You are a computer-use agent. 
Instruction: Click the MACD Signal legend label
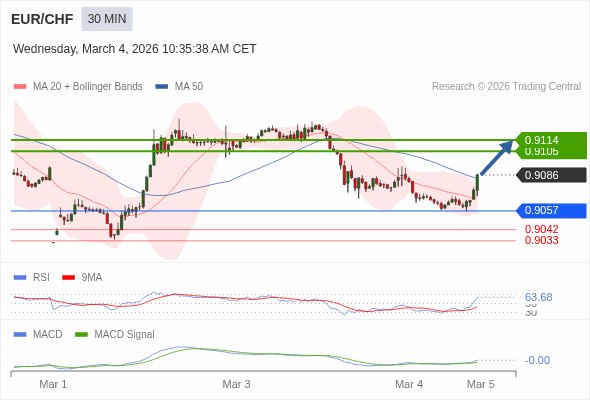125,334
